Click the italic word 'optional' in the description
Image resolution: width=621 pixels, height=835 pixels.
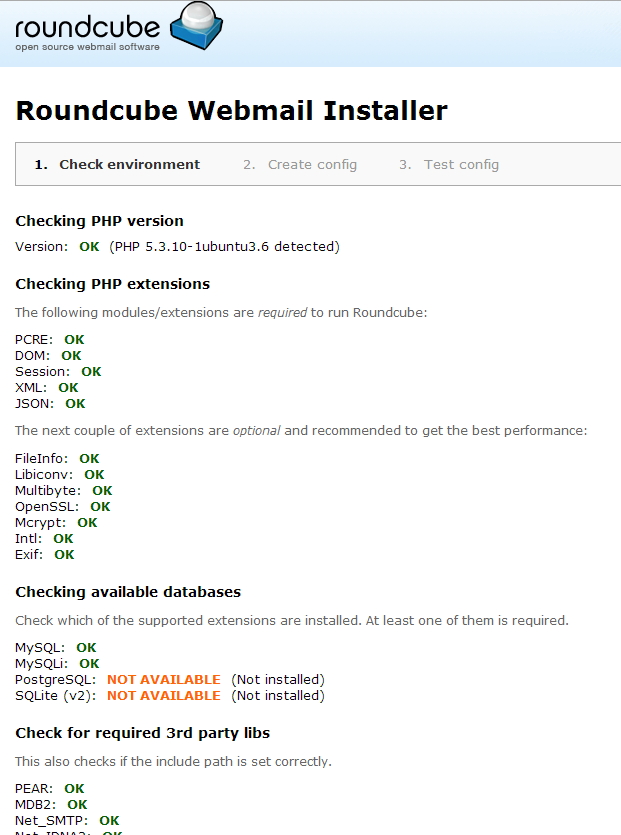tap(256, 431)
